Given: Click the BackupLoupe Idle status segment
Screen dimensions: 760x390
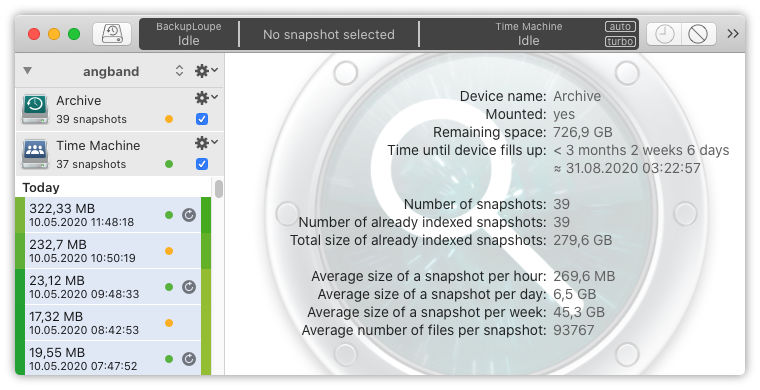Looking at the screenshot, I should coord(189,34).
